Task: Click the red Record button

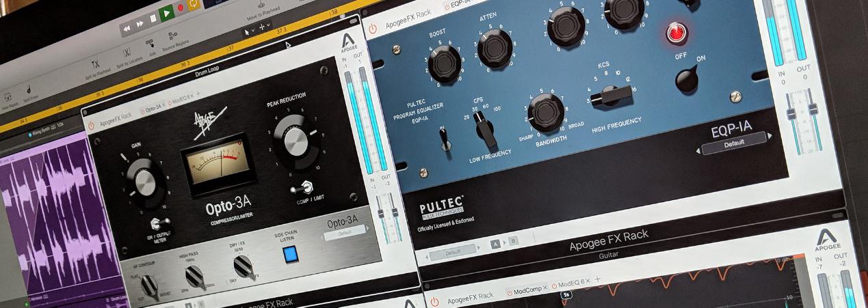Action: [181, 8]
